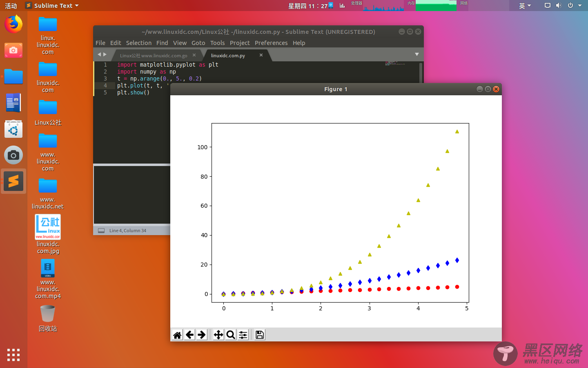Click the system monitor graph icon in top bar

342,5
